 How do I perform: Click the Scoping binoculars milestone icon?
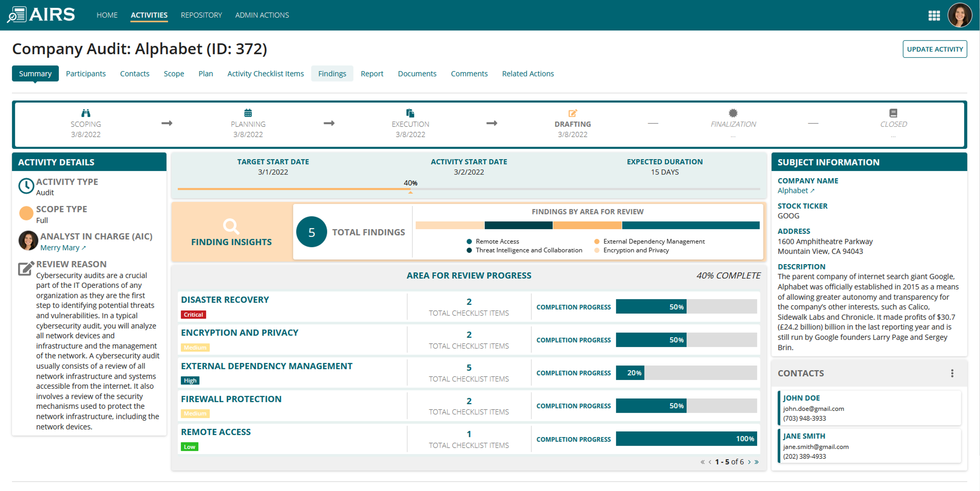pyautogui.click(x=85, y=113)
